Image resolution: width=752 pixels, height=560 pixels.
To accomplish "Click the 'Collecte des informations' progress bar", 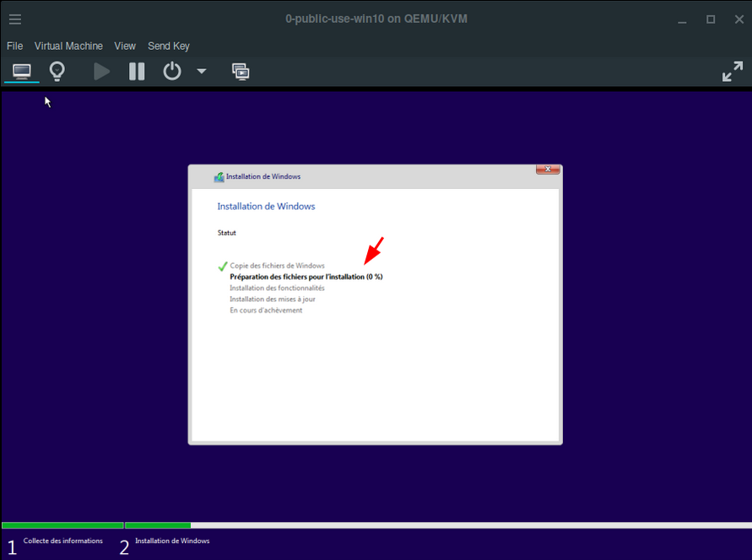I will [62, 525].
